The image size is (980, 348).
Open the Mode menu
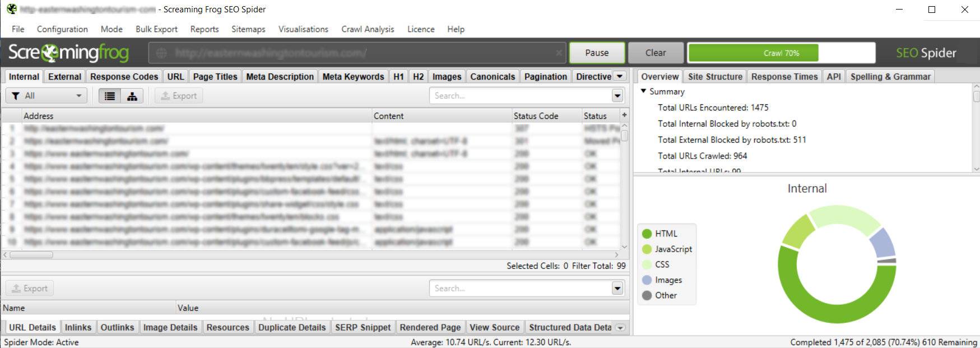pyautogui.click(x=112, y=29)
